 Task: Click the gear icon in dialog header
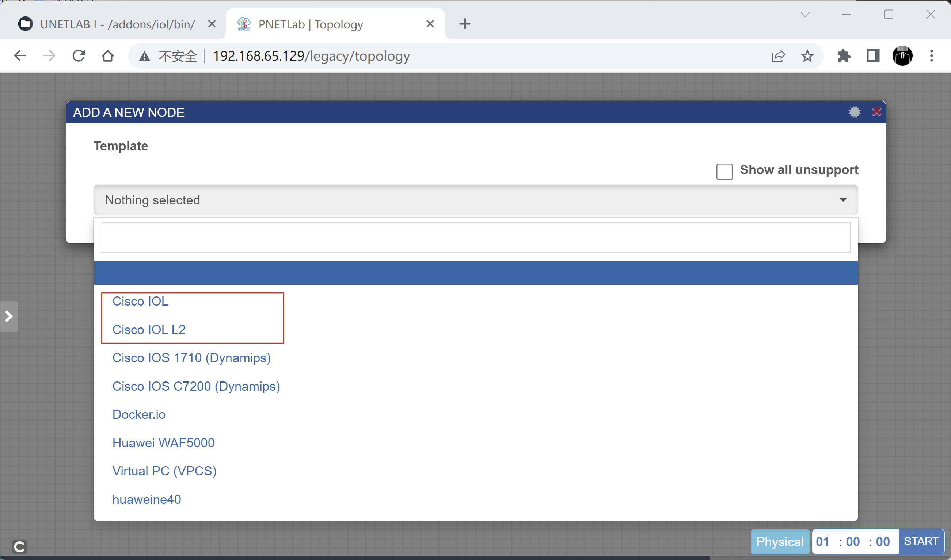coord(854,112)
